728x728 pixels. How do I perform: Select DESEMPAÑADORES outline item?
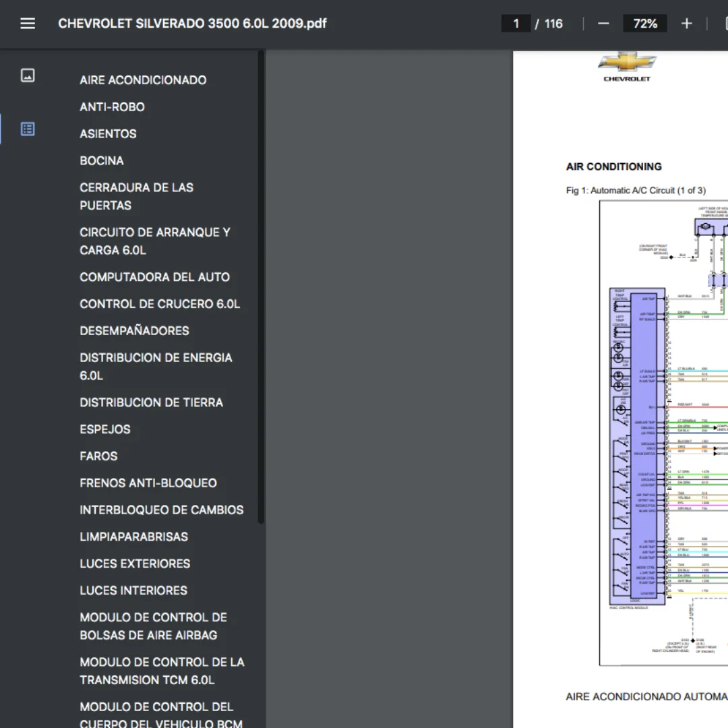pyautogui.click(x=135, y=331)
